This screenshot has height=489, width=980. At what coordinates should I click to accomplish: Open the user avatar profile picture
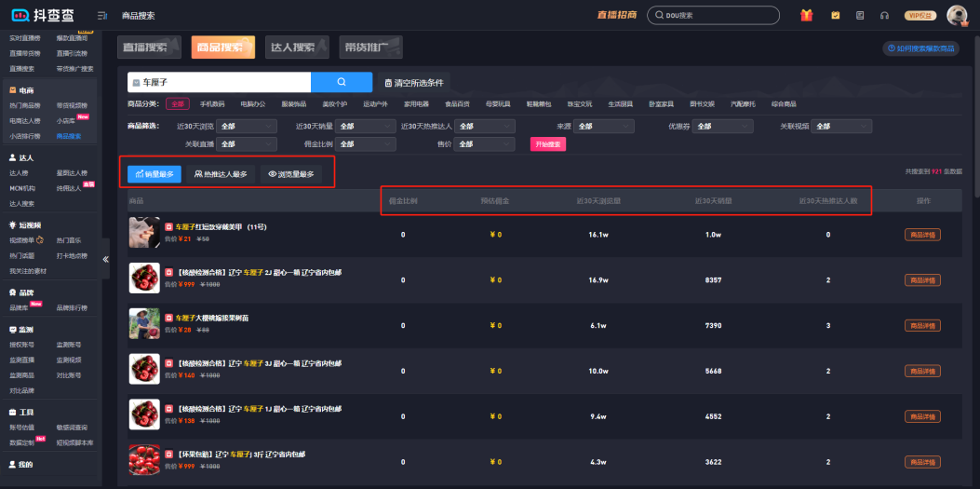(x=956, y=15)
